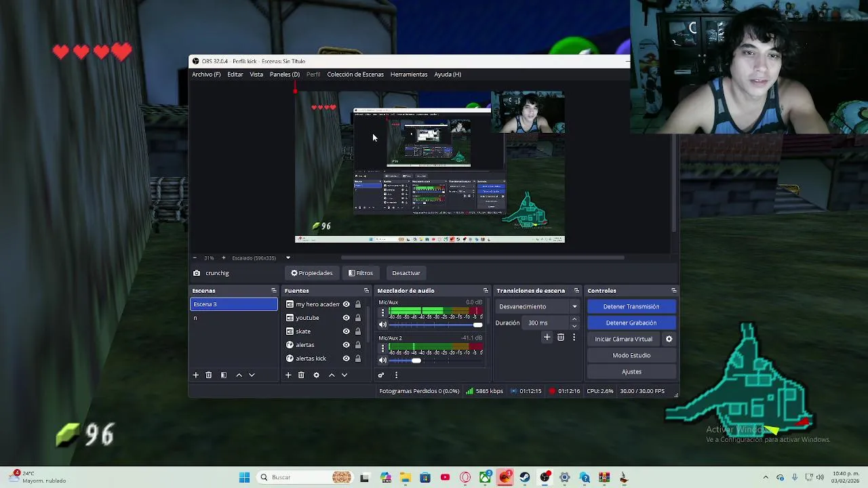Open the Xbox app from the taskbar
868x488 pixels.
[486, 477]
